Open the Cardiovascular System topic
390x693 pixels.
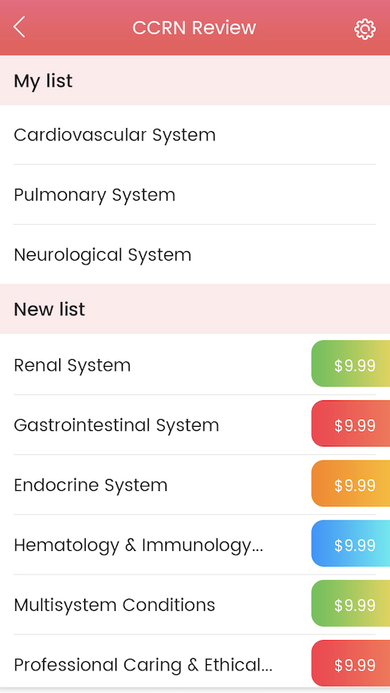point(195,135)
